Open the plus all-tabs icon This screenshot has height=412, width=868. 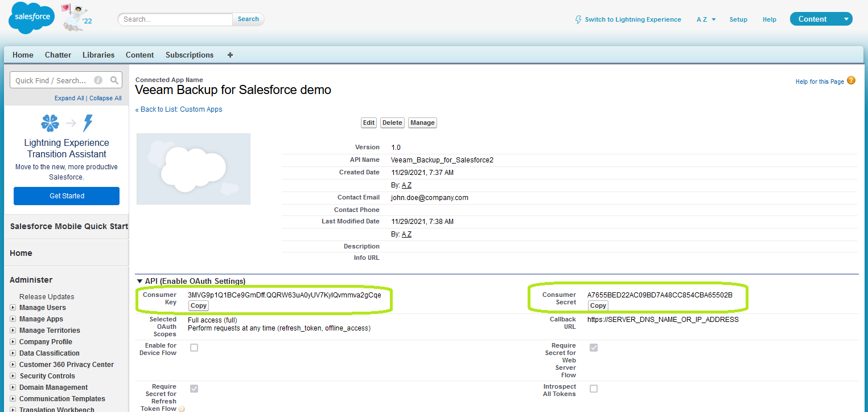pyautogui.click(x=230, y=55)
